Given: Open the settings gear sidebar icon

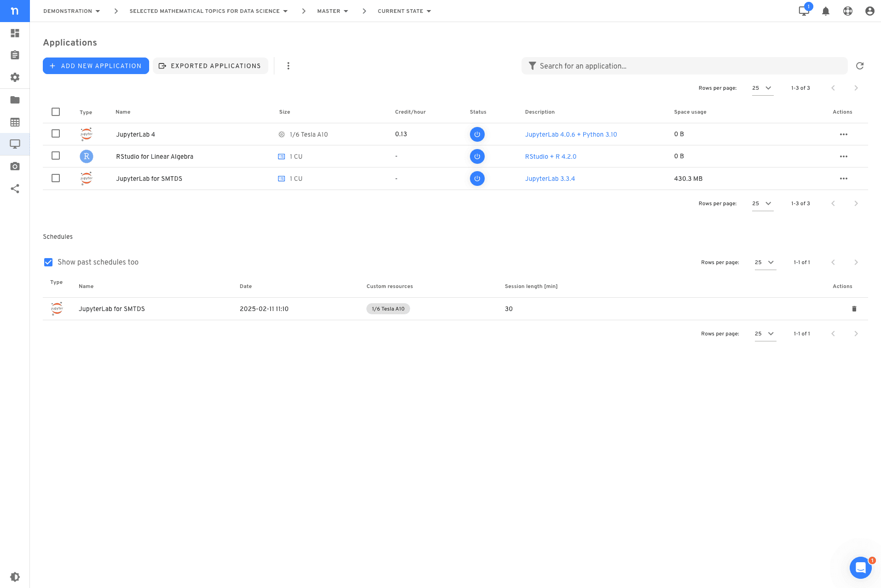Looking at the screenshot, I should point(15,77).
